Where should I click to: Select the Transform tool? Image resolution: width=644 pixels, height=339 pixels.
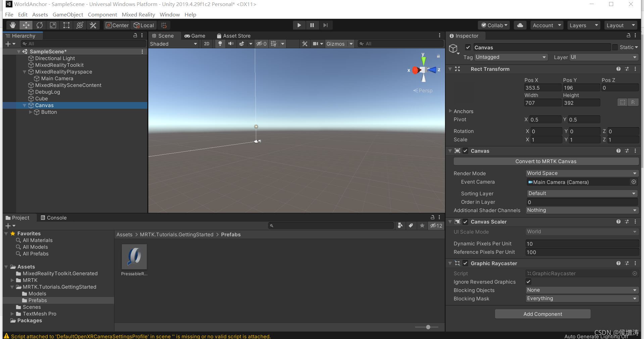80,25
